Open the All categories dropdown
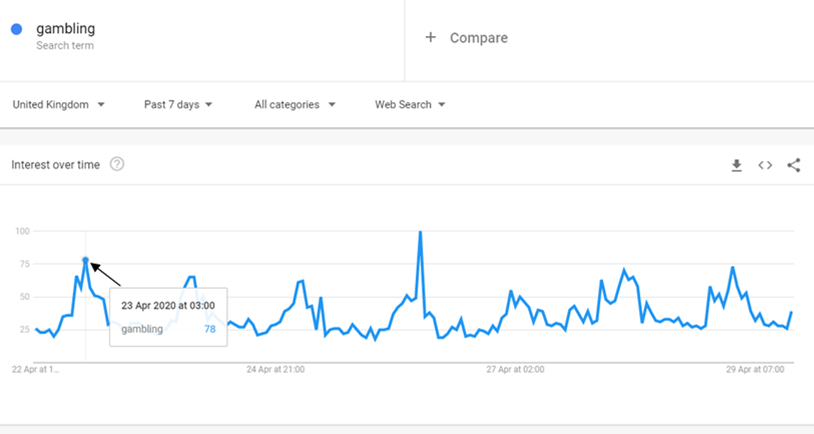The width and height of the screenshot is (814, 434). tap(294, 104)
